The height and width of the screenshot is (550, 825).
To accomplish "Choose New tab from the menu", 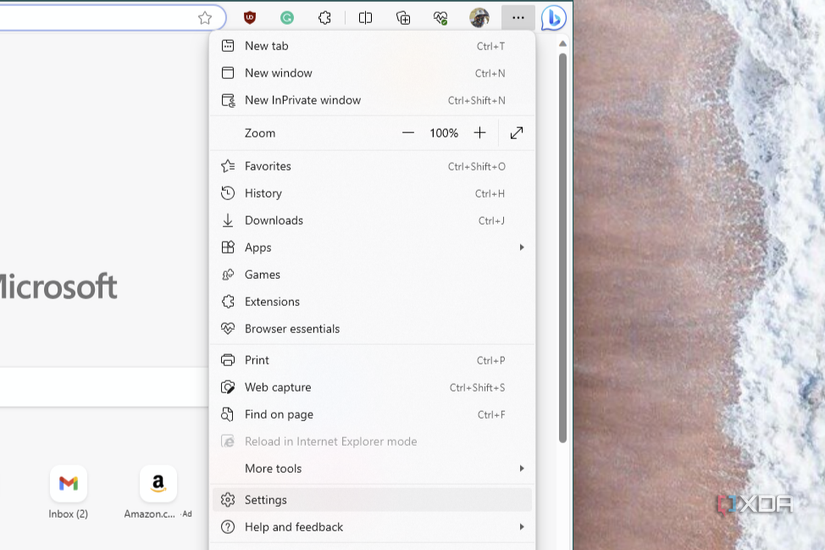I will click(x=373, y=46).
